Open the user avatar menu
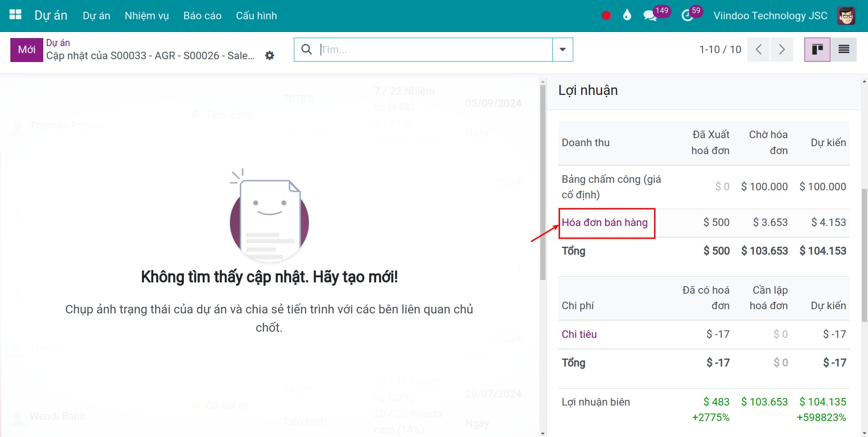 coord(846,16)
